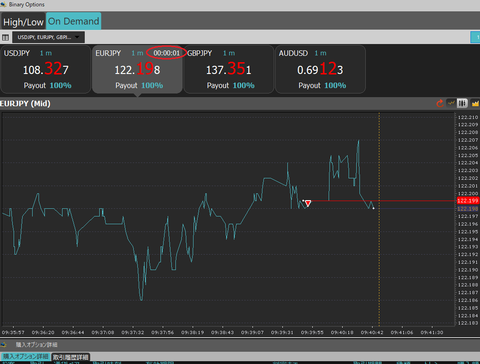The width and height of the screenshot is (480, 364).
Task: Switch to the line chart icon
Action: pyautogui.click(x=451, y=103)
